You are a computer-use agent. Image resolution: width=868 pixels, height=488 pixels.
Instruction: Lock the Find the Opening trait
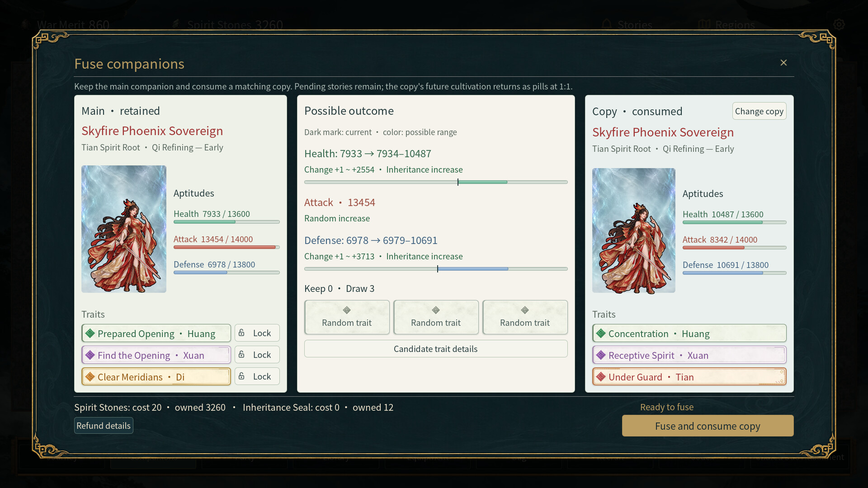257,355
